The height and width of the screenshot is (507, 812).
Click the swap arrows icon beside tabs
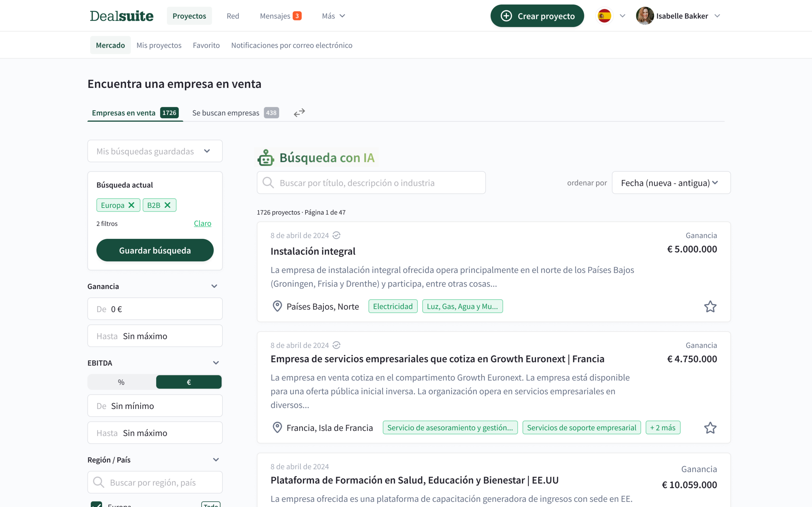299,113
